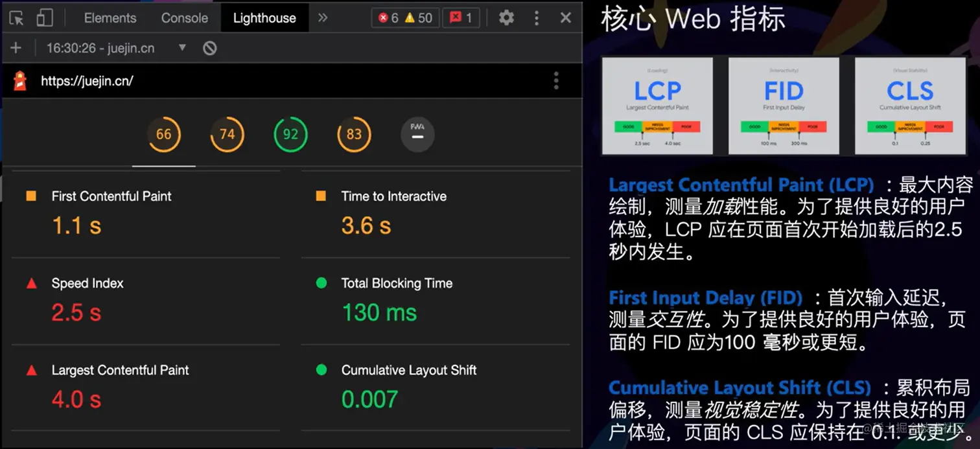Toggle the device toolbar icon

pos(45,17)
